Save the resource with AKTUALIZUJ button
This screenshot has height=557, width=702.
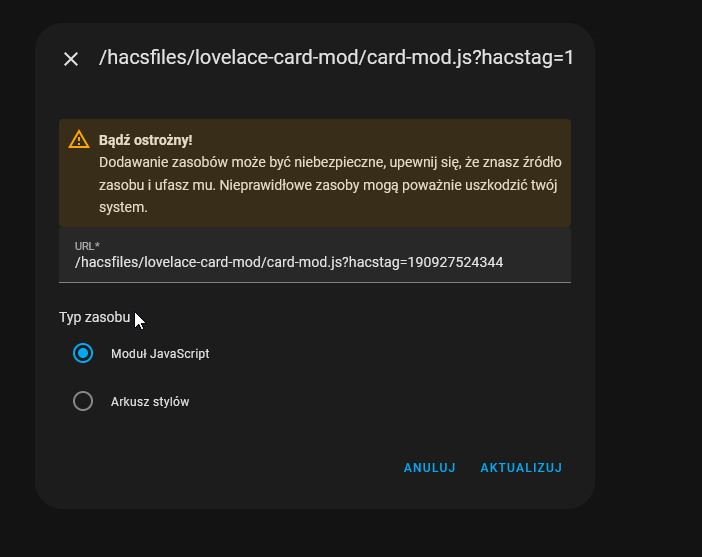tap(521, 468)
